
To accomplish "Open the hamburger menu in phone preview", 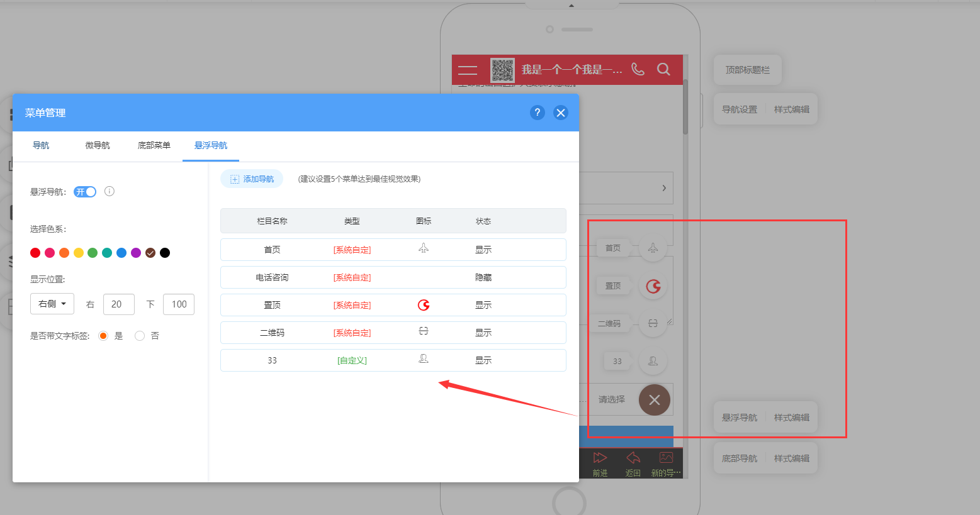I will click(468, 70).
